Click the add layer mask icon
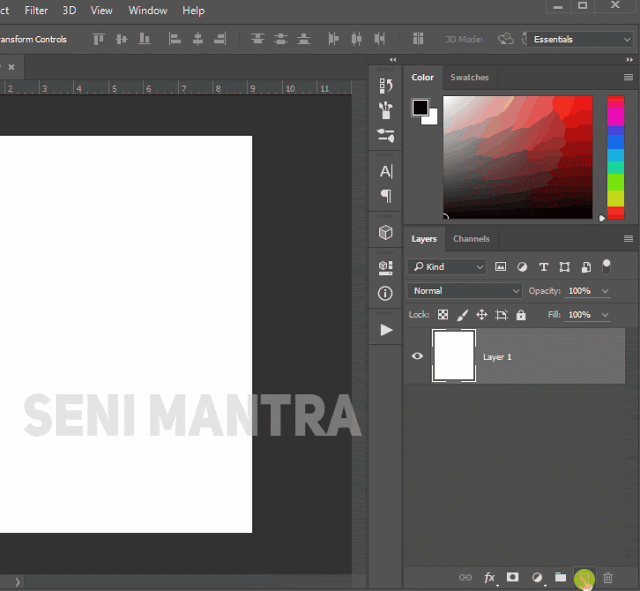 [513, 578]
